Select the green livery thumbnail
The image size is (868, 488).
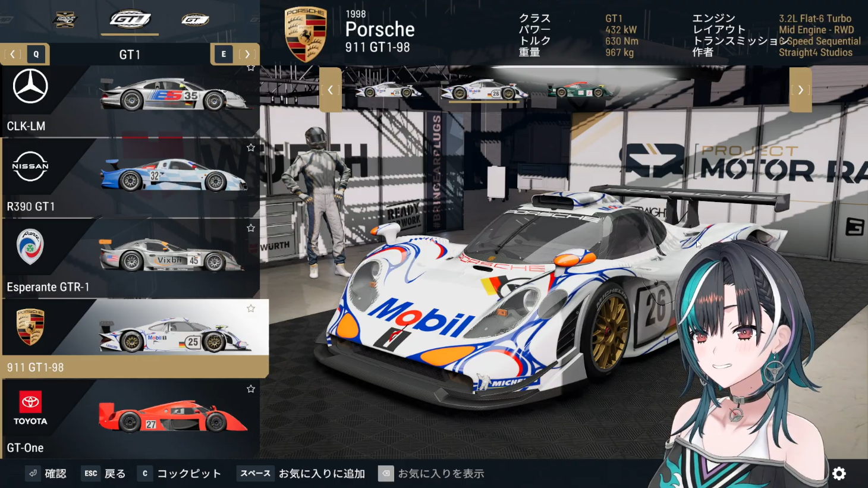(x=579, y=90)
